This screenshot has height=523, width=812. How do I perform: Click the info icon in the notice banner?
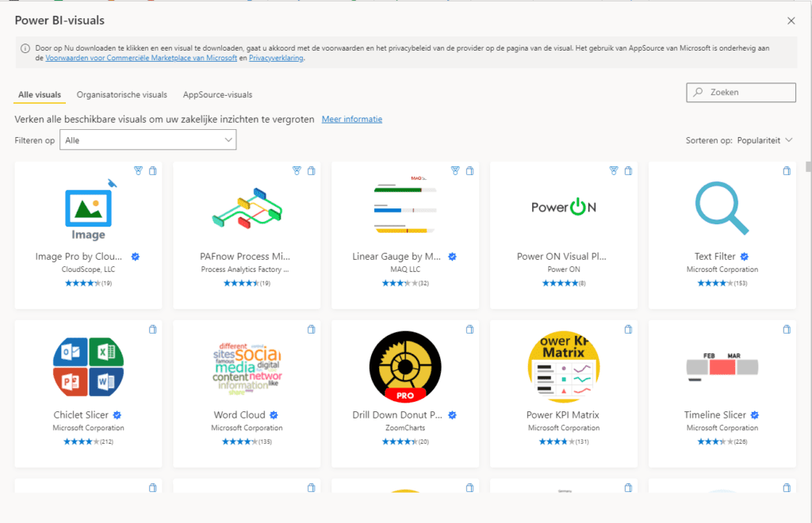pos(25,48)
